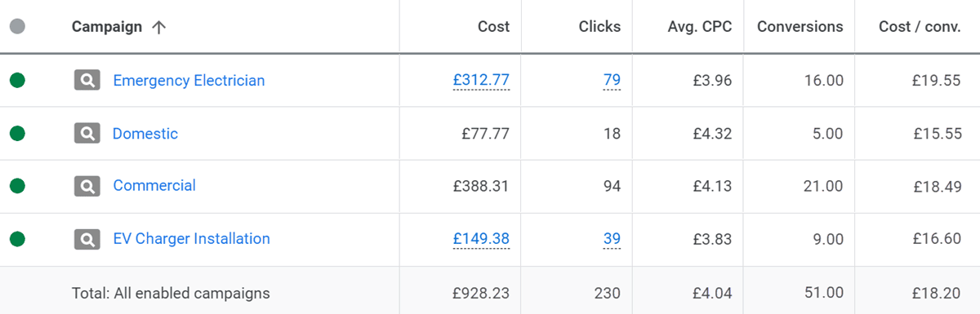Open the EV Charger Installation campaign
This screenshot has height=314, width=980.
click(x=191, y=238)
